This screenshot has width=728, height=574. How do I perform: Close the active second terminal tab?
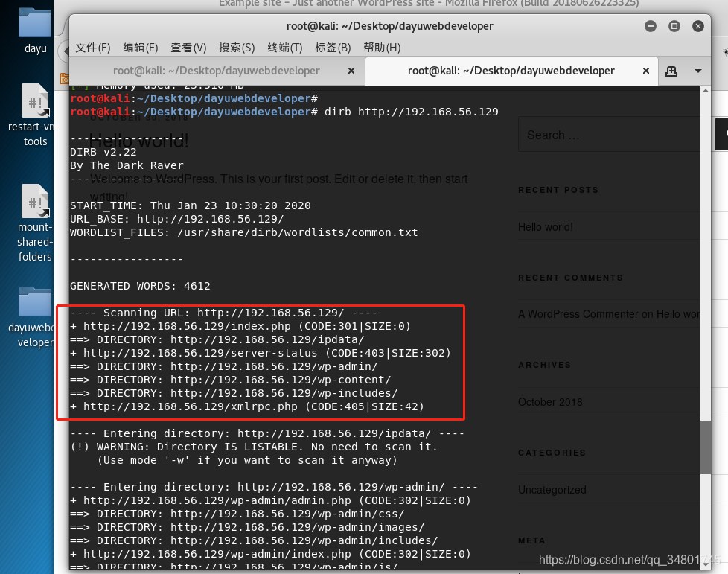click(646, 71)
